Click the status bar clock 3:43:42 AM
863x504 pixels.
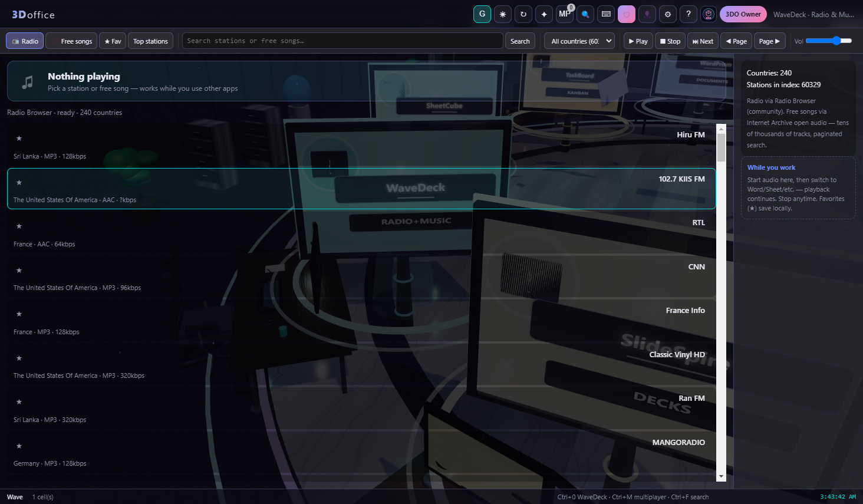pyautogui.click(x=838, y=497)
